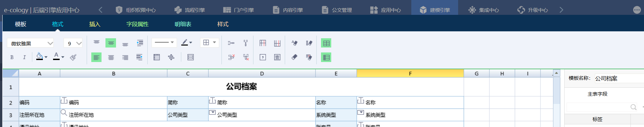Click the merge cells icon

tap(157, 57)
